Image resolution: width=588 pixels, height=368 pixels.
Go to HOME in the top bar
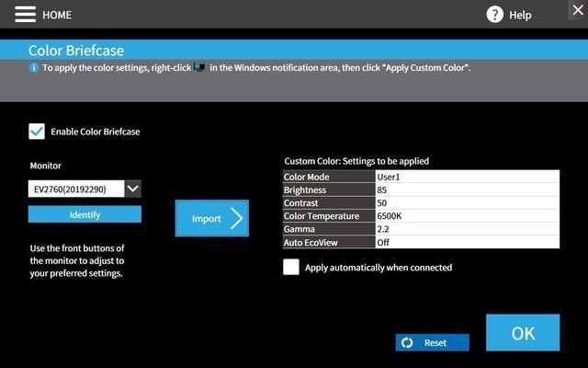pos(57,15)
